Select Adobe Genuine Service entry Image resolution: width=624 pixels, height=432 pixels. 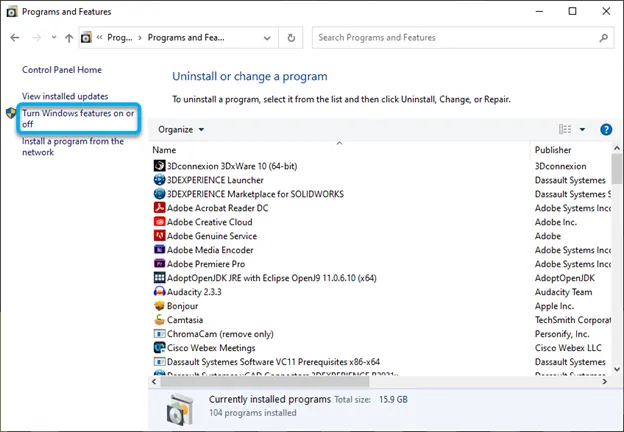[x=212, y=236]
